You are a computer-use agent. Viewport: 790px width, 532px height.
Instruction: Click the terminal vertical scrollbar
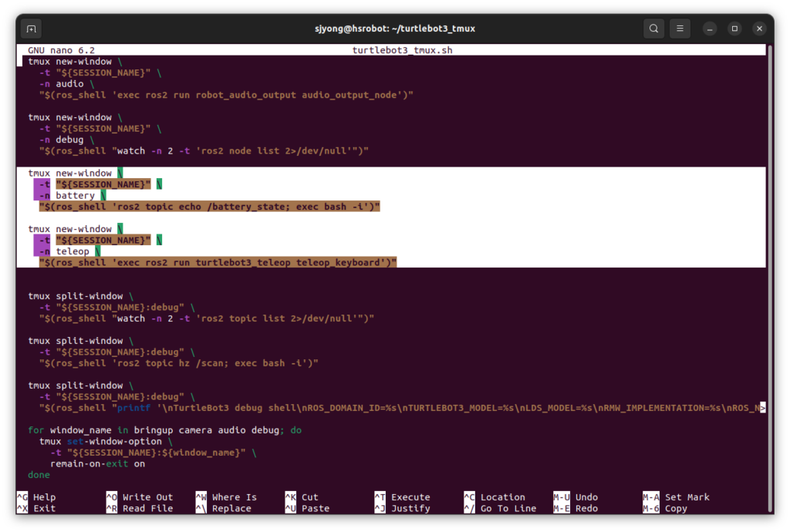click(x=770, y=278)
